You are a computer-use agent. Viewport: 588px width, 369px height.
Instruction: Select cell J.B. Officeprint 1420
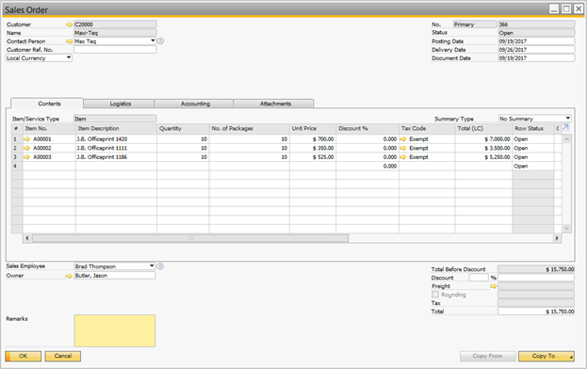click(116, 139)
